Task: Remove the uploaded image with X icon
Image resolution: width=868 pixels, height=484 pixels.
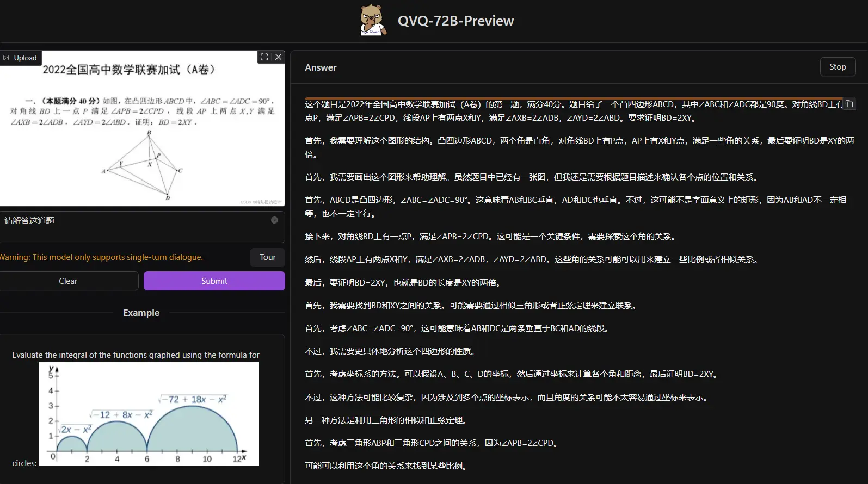Action: [x=278, y=57]
